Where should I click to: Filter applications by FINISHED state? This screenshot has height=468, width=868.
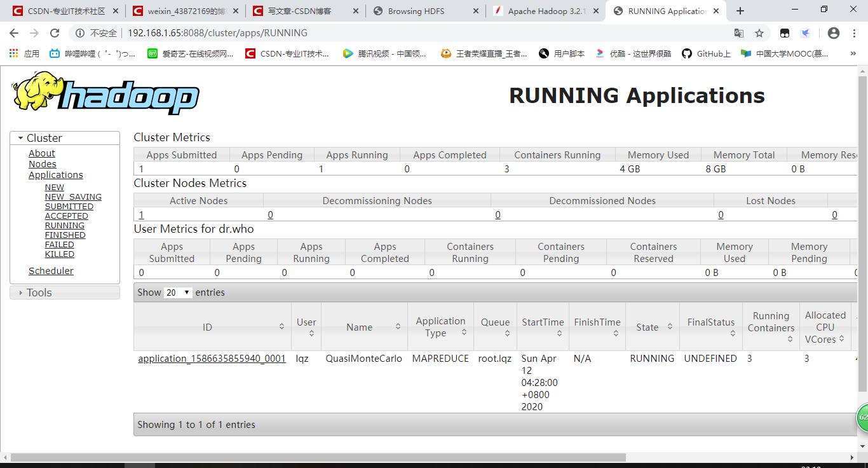(x=65, y=235)
